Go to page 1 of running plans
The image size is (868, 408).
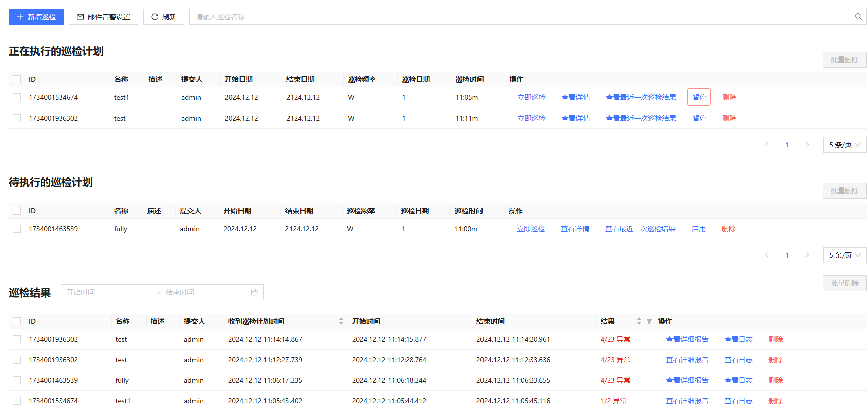coord(787,145)
